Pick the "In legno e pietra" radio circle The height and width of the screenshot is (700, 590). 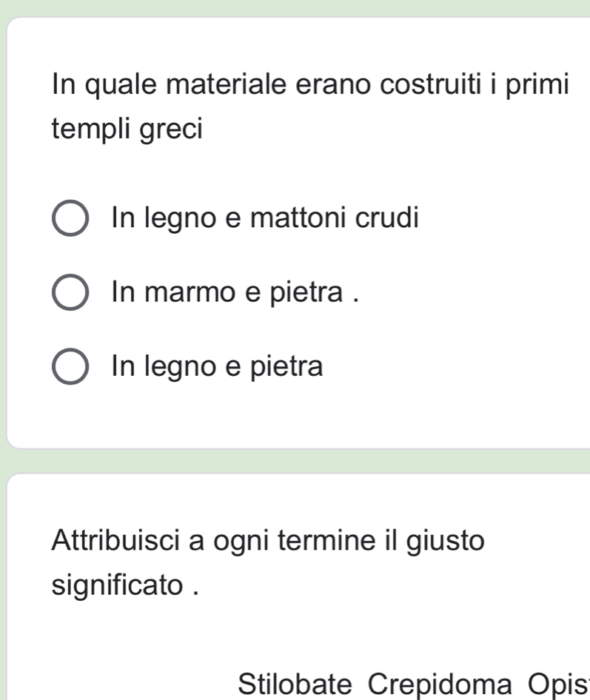click(71, 368)
